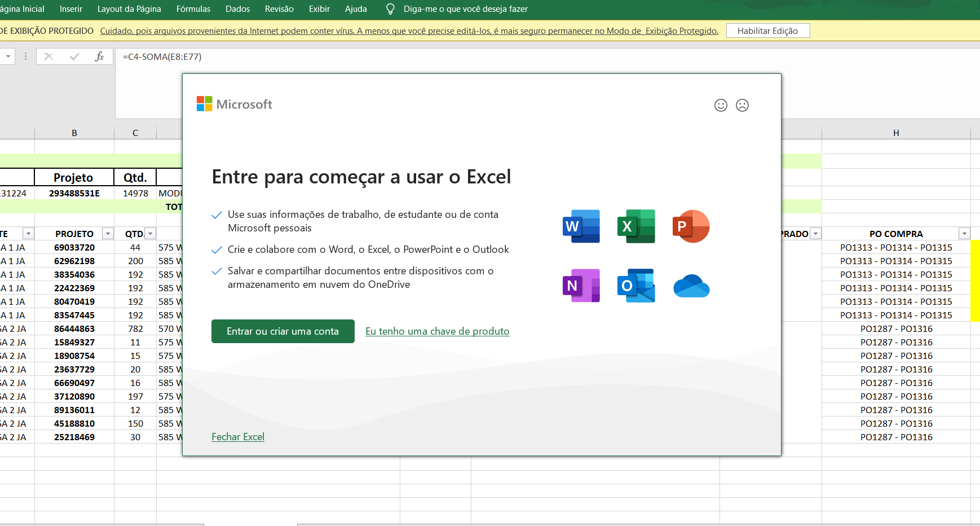The width and height of the screenshot is (980, 526).
Task: Click the OneNote app icon
Action: [x=581, y=286]
